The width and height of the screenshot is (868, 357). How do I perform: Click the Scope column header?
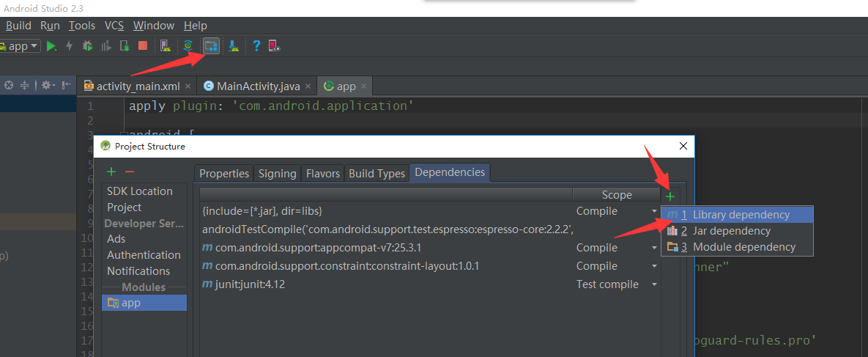click(x=617, y=194)
